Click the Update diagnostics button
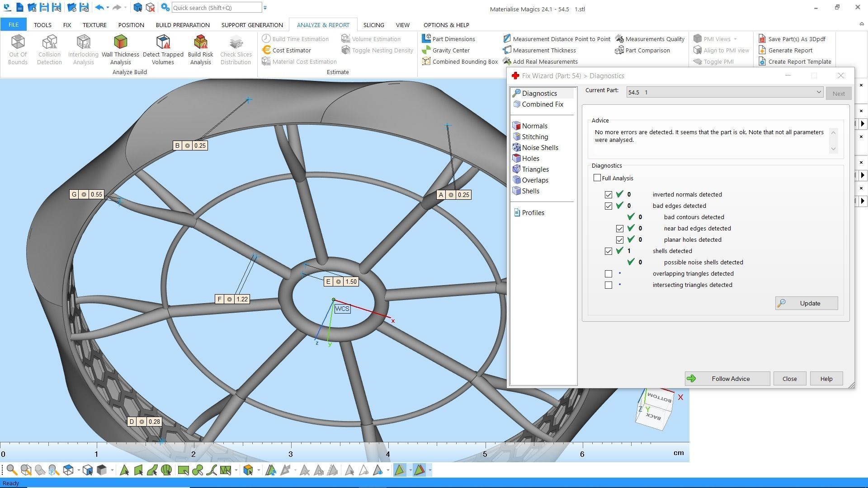The height and width of the screenshot is (488, 868). coord(806,303)
